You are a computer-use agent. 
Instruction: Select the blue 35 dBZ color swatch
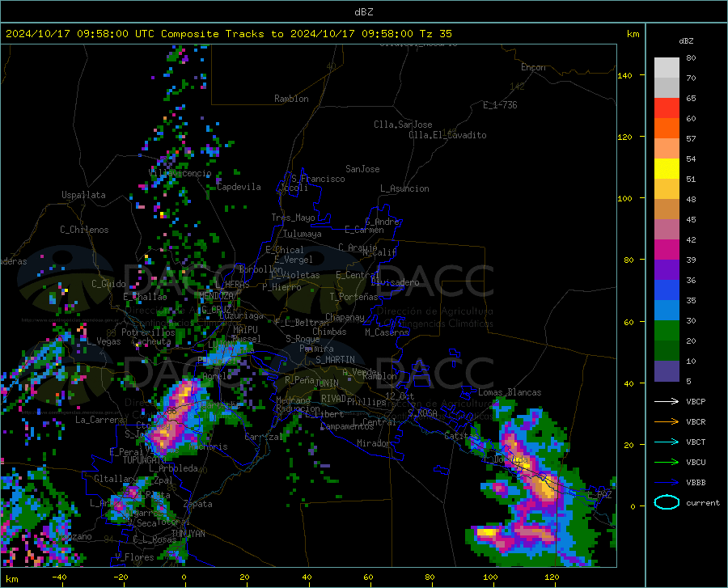point(667,290)
